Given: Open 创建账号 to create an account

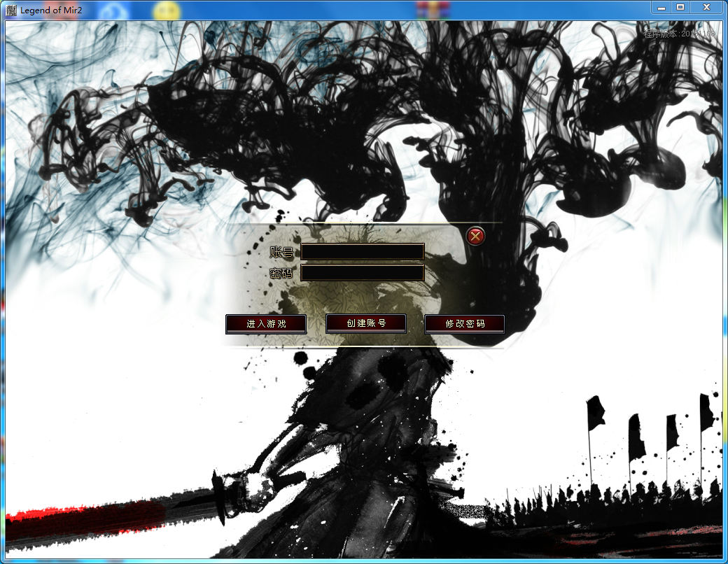Looking at the screenshot, I should pos(366,323).
